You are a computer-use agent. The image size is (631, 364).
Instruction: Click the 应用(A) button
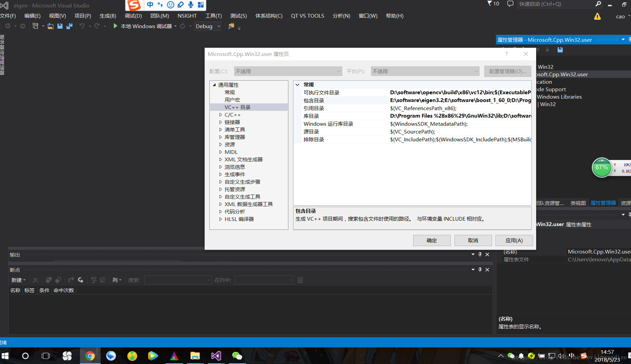(514, 240)
